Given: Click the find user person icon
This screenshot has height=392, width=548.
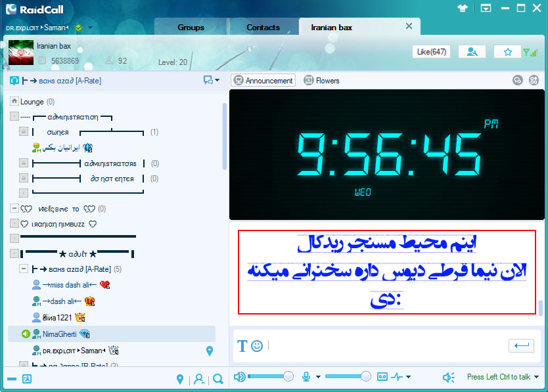Looking at the screenshot, I should click(x=199, y=379).
